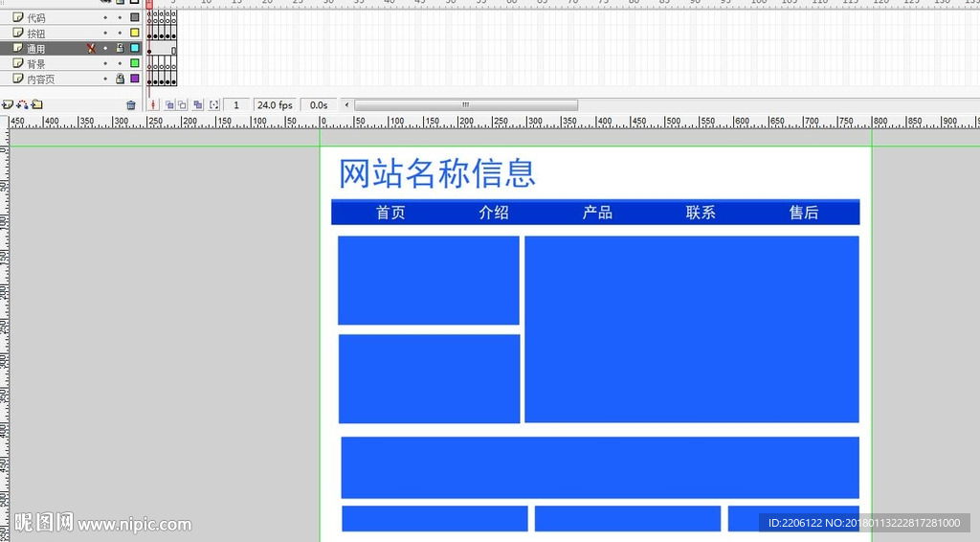Enable the Onion Skin button

(169, 105)
